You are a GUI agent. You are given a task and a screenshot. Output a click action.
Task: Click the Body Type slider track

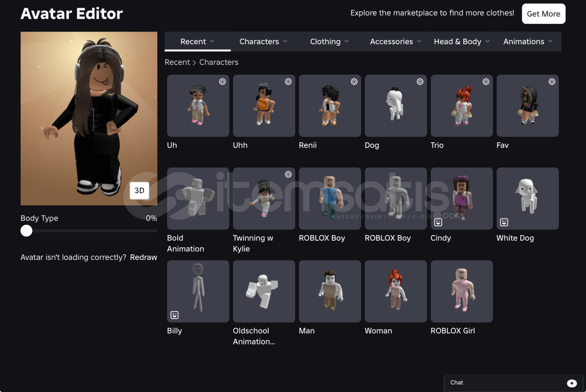(x=89, y=230)
